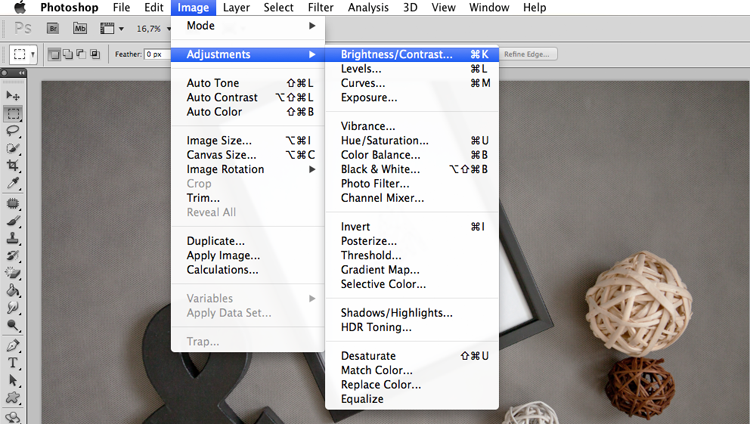Select the Paint Bucket tool
The height and width of the screenshot is (424, 750).
coord(13,290)
